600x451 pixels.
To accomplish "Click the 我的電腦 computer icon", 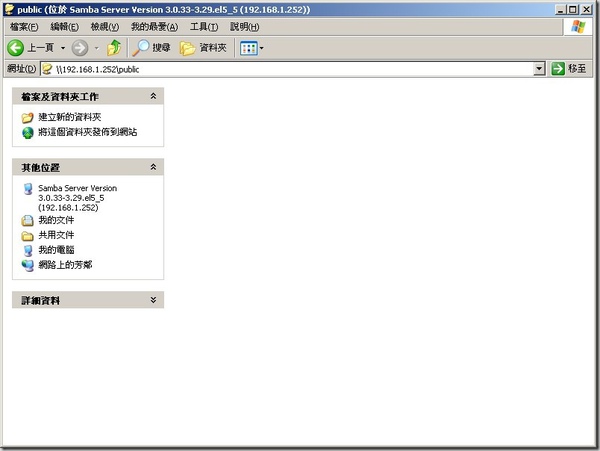I will click(28, 251).
